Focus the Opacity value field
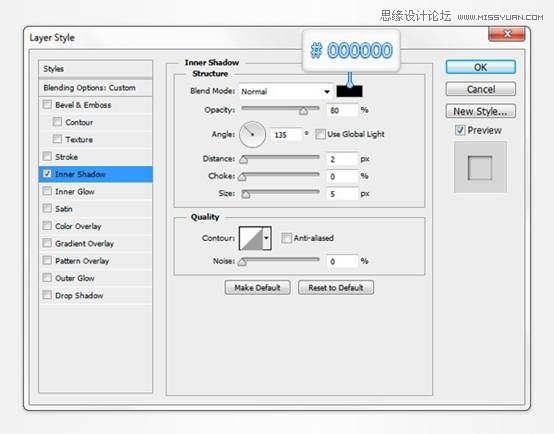The width and height of the screenshot is (554, 434). 342,110
